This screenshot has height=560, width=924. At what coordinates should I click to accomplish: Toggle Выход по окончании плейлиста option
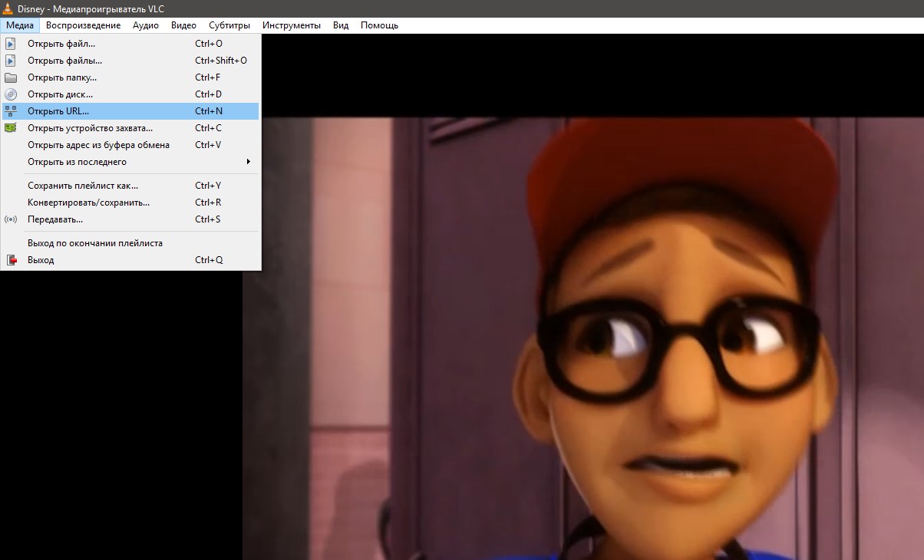pyautogui.click(x=94, y=243)
